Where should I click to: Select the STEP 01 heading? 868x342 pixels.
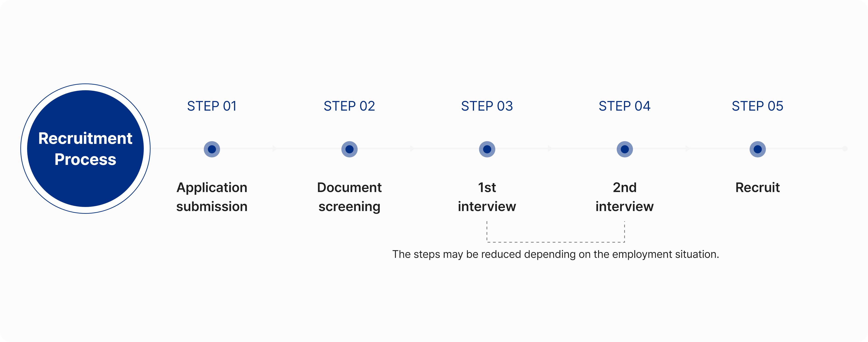tap(212, 106)
